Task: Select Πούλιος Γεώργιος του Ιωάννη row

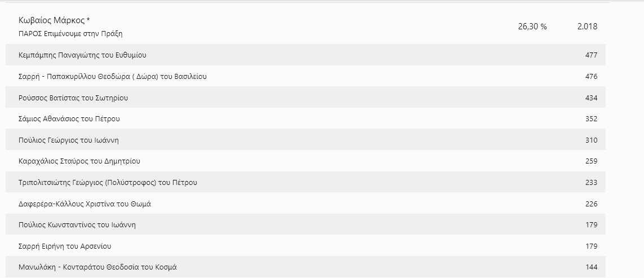Action: pos(69,140)
